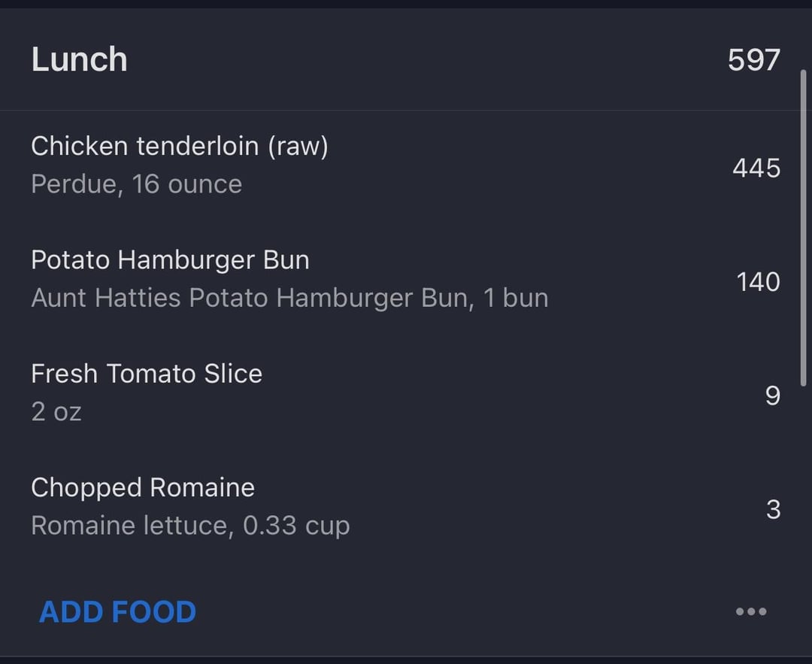812x664 pixels.
Task: Open the Fresh Tomato Slice entry
Action: tap(406, 393)
